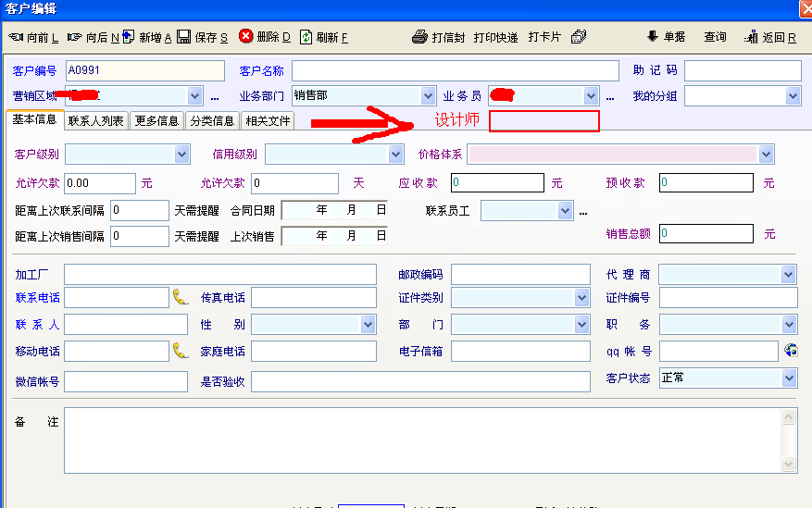The height and width of the screenshot is (508, 812).
Task: Click the QQ icon next to qq帐号 field
Action: click(790, 351)
